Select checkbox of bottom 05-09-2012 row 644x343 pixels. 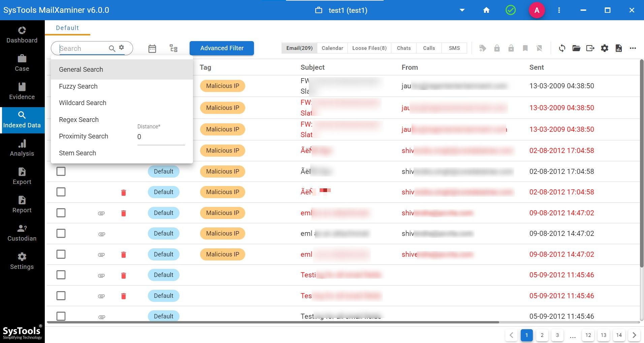(x=61, y=316)
